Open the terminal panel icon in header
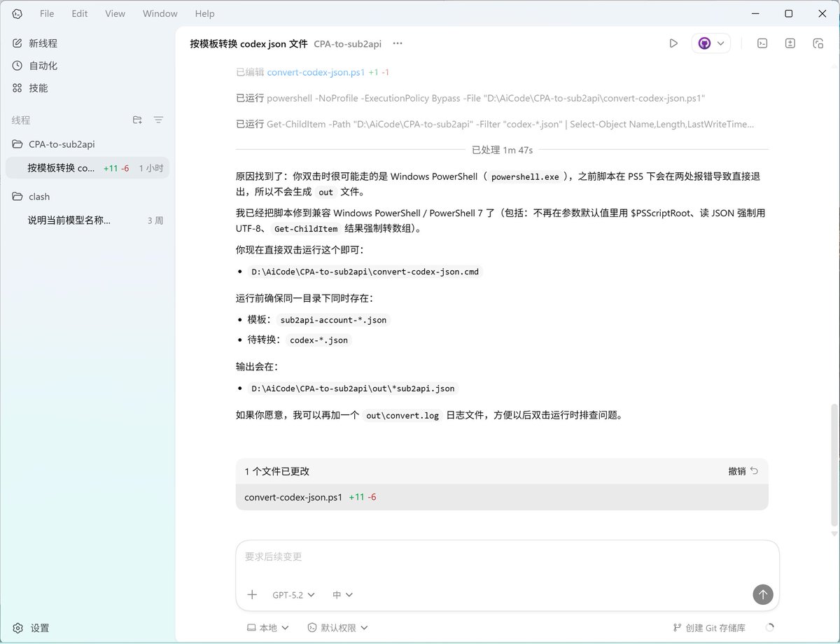840x644 pixels. click(x=762, y=43)
